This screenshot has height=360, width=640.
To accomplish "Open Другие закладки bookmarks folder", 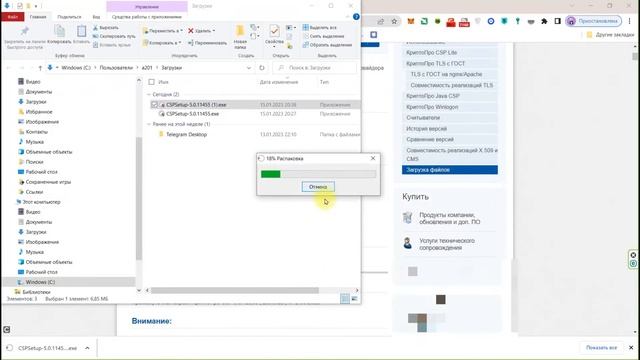I will 610,35.
